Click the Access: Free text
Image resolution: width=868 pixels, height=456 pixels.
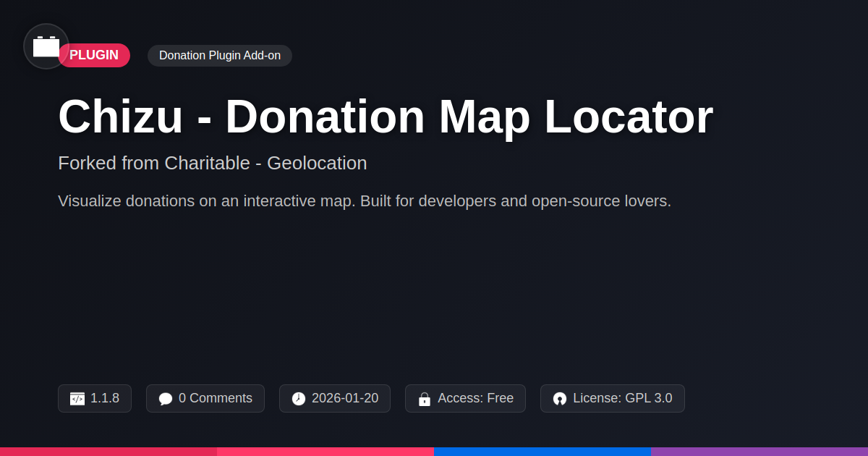click(x=475, y=398)
